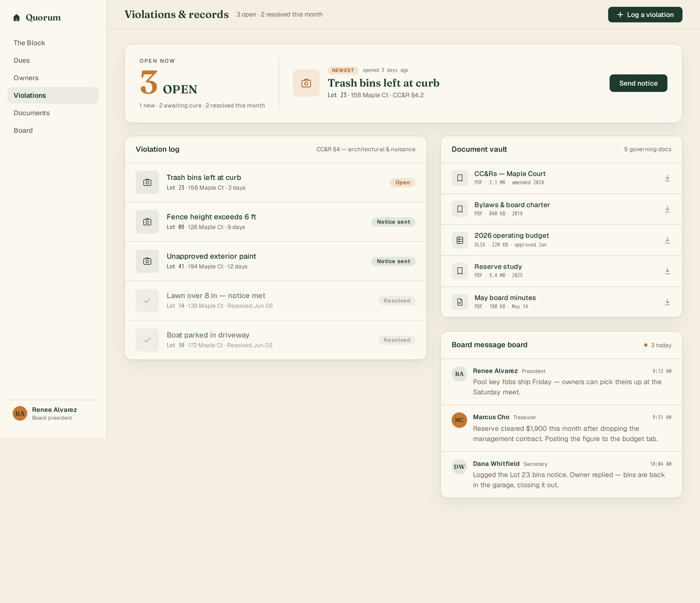Open the Lawn over 8 in resolved entry

point(275,301)
